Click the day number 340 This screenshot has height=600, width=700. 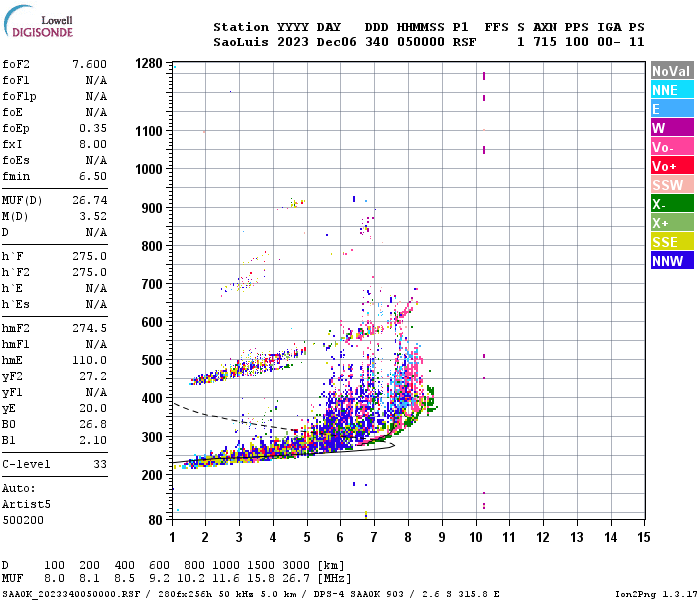pos(377,42)
